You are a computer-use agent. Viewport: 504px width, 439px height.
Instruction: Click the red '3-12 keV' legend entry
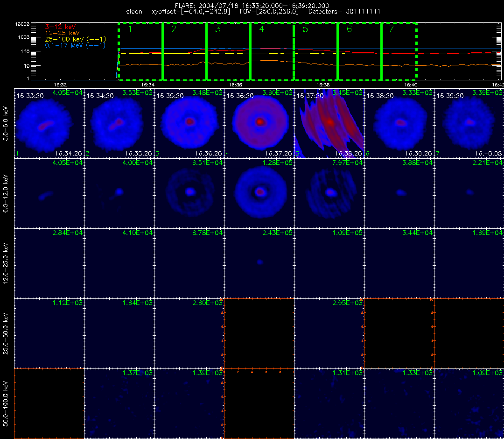click(60, 27)
